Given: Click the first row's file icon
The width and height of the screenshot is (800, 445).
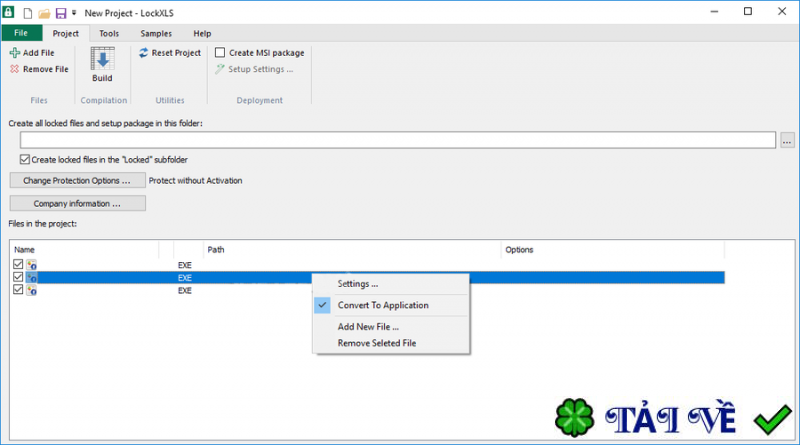Looking at the screenshot, I should [x=32, y=264].
